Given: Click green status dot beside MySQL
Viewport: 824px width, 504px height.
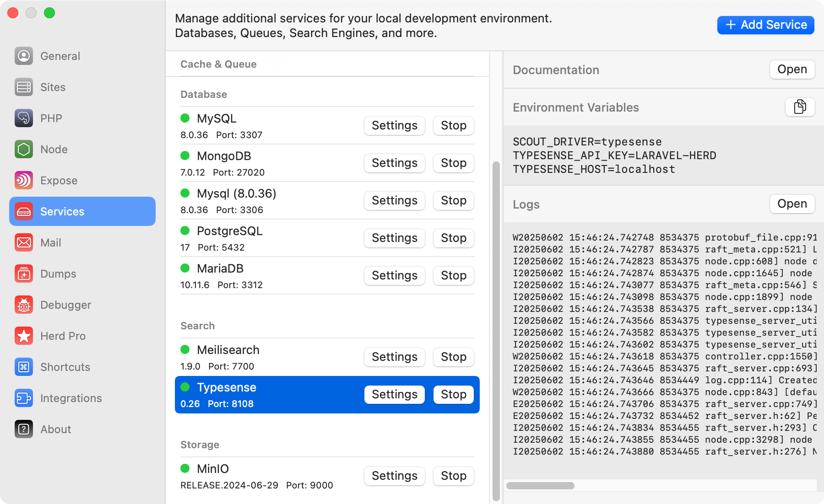Looking at the screenshot, I should coord(185,118).
